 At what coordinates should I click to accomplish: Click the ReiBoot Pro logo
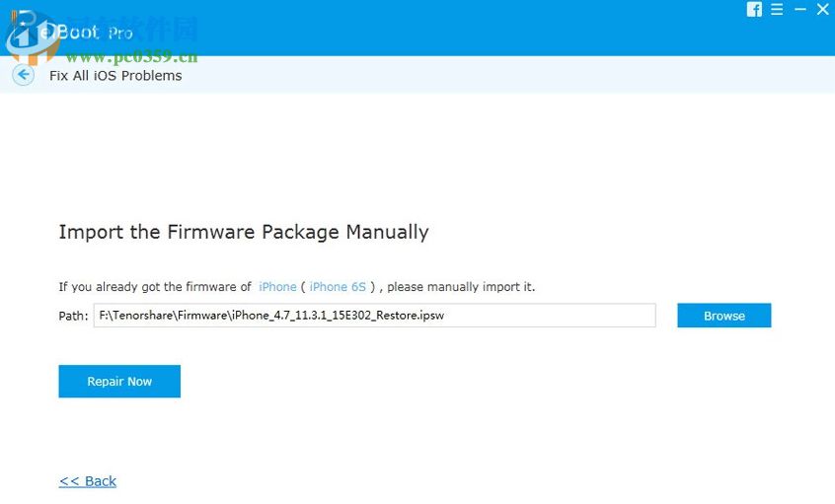pyautogui.click(x=72, y=32)
